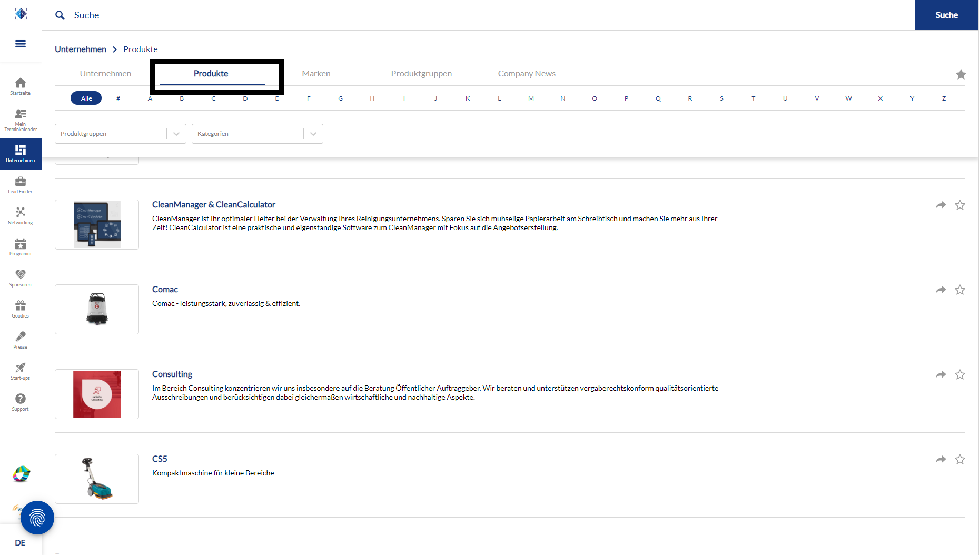This screenshot has width=980, height=555.
Task: Filter products by letter A
Action: (150, 98)
